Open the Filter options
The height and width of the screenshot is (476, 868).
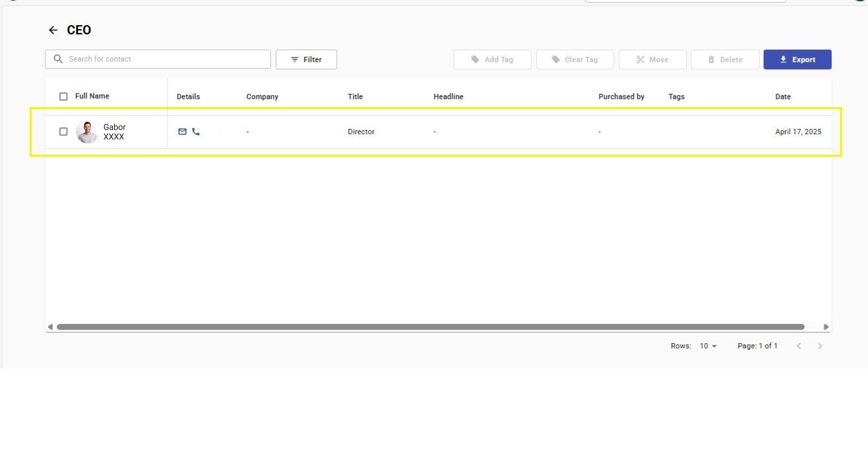[306, 59]
